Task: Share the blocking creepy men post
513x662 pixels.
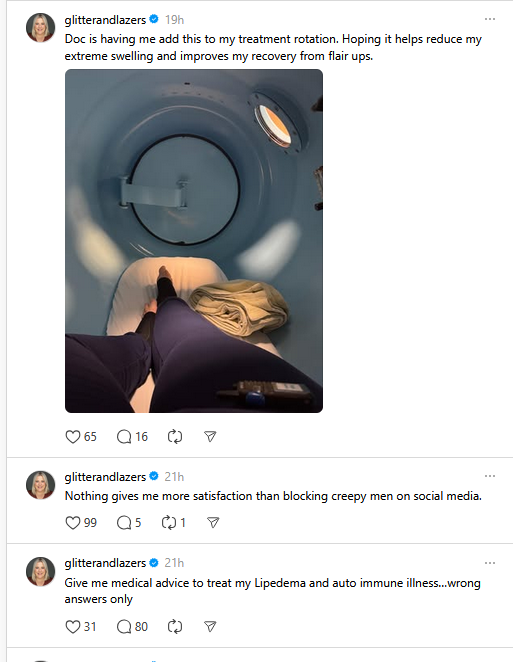Action: tap(213, 523)
